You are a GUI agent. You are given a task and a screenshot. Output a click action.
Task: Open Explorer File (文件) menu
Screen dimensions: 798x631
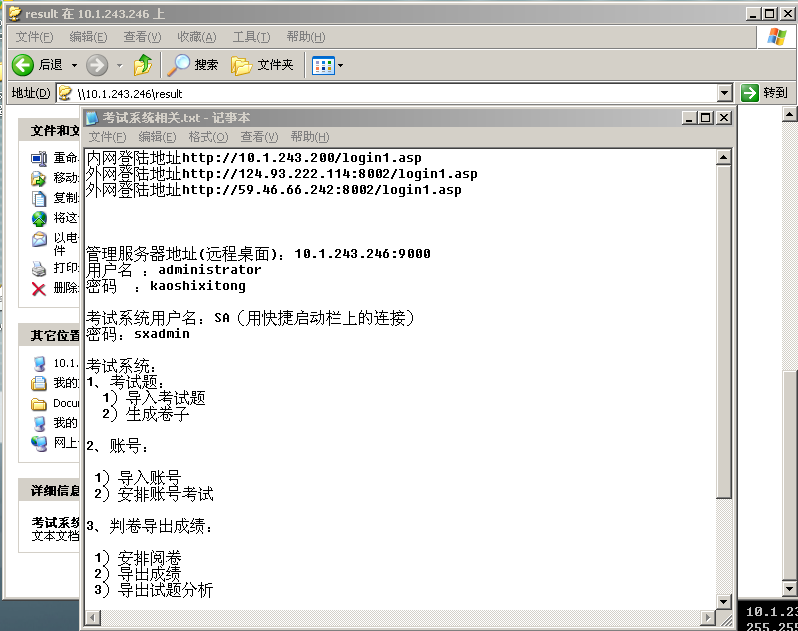click(x=34, y=37)
